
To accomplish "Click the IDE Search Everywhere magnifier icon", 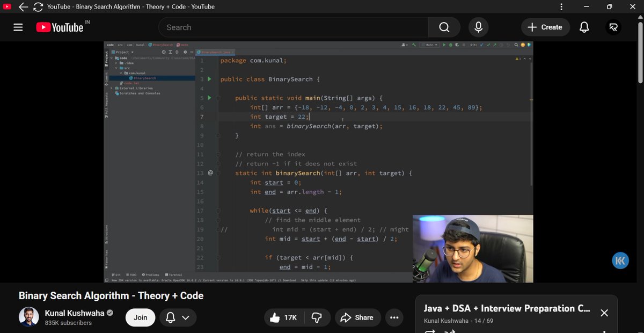I will [x=516, y=45].
